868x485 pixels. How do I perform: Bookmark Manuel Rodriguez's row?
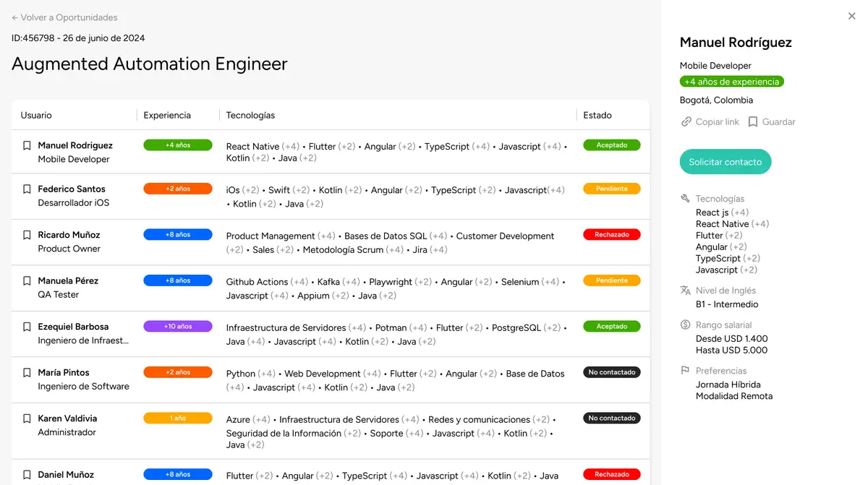tap(27, 145)
